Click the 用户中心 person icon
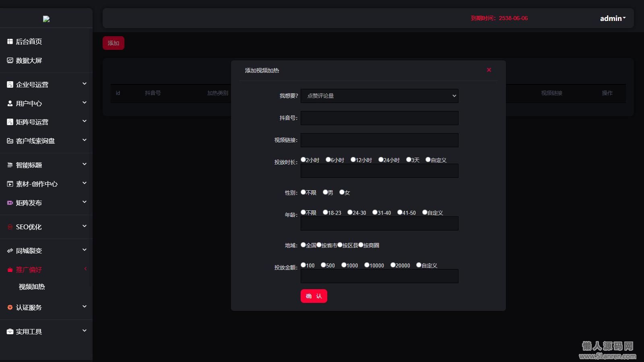 [10, 103]
